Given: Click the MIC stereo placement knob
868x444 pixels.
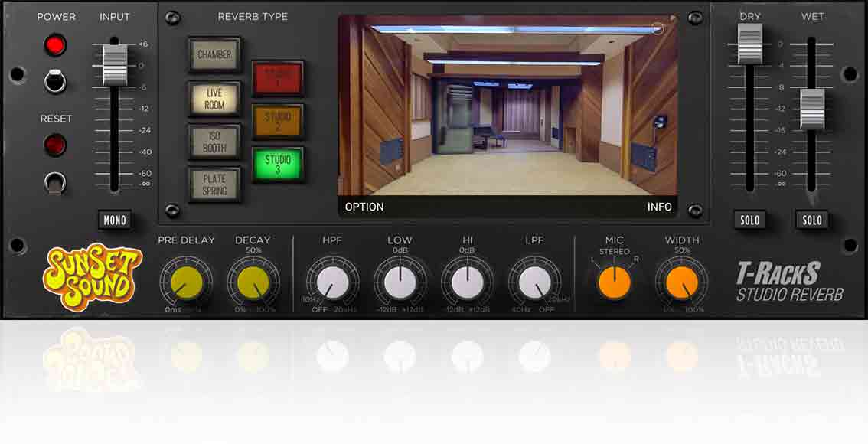Looking at the screenshot, I should pos(614,282).
